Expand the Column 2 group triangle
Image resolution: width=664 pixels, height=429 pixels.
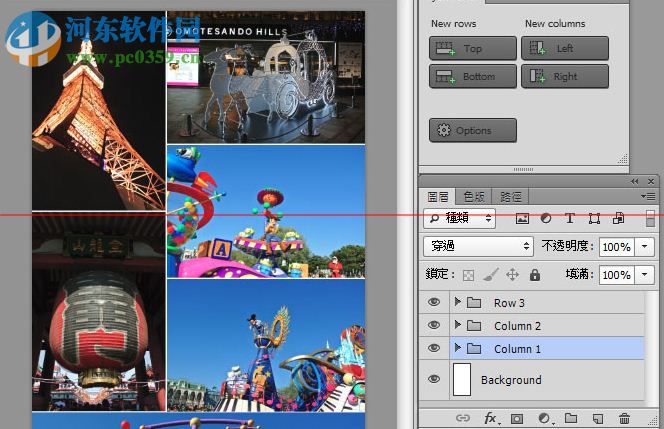click(457, 324)
